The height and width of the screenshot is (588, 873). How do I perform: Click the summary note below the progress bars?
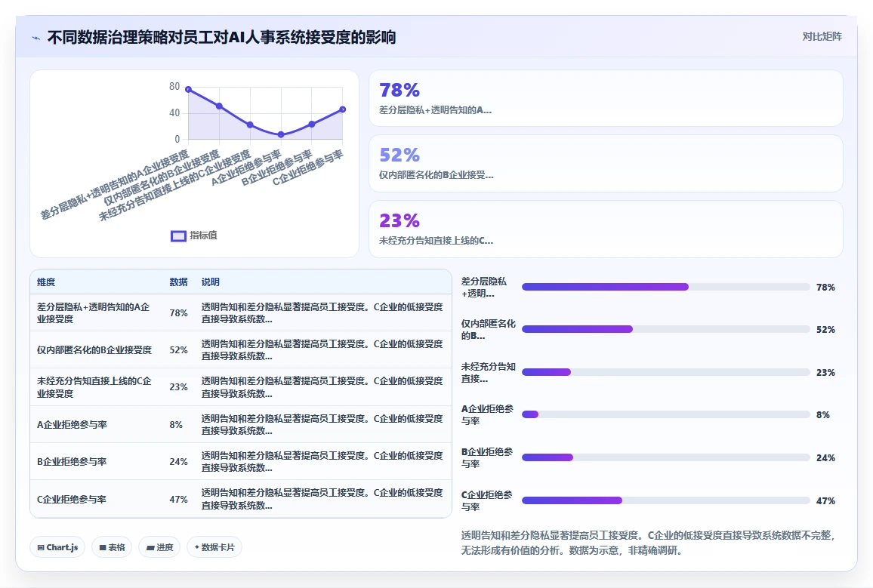[649, 543]
